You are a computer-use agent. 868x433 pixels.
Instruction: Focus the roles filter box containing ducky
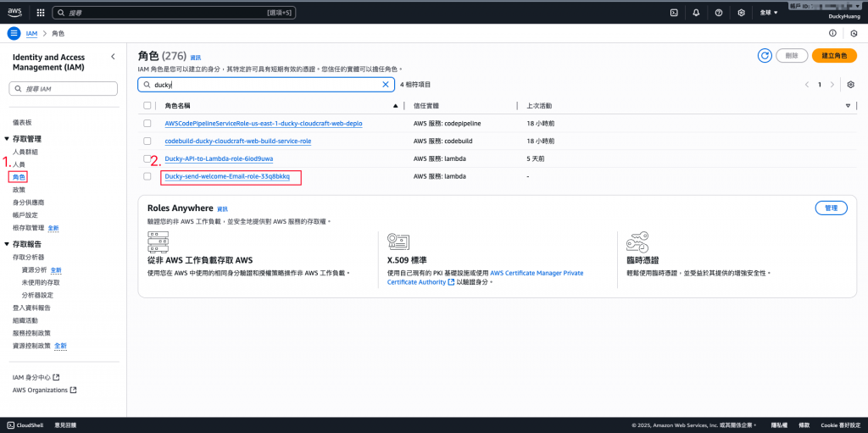point(266,85)
